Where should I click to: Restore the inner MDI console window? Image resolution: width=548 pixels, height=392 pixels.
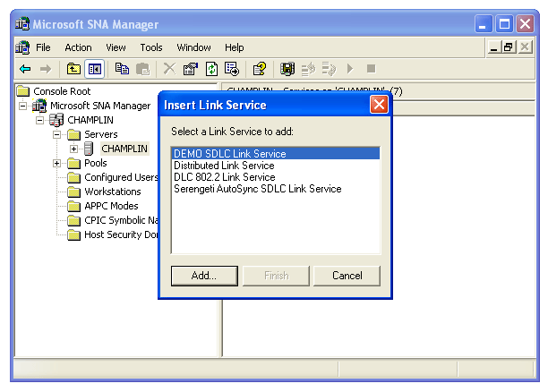pyautogui.click(x=509, y=47)
